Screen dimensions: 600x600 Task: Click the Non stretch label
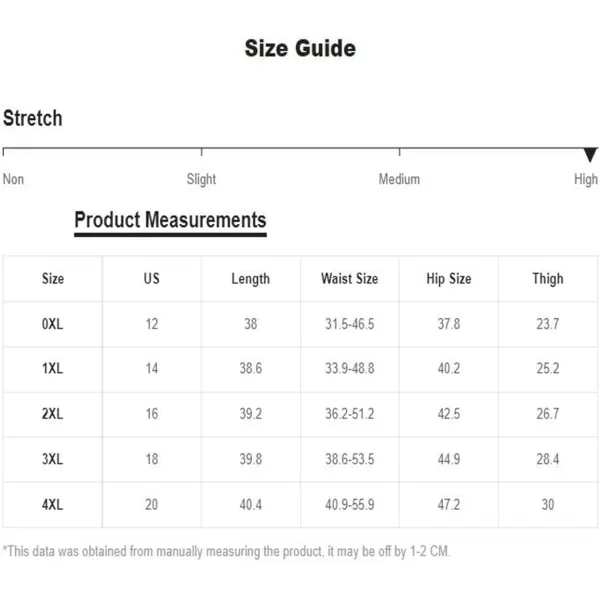coord(13,179)
